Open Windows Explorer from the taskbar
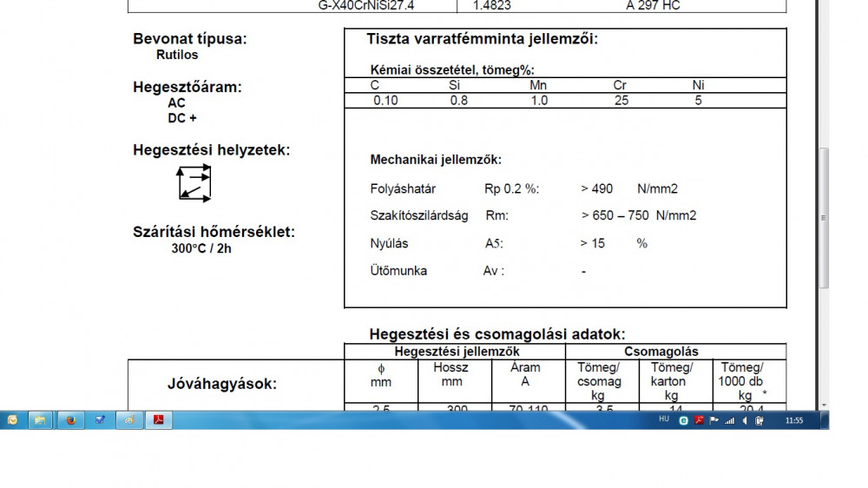The width and height of the screenshot is (868, 488). point(40,420)
